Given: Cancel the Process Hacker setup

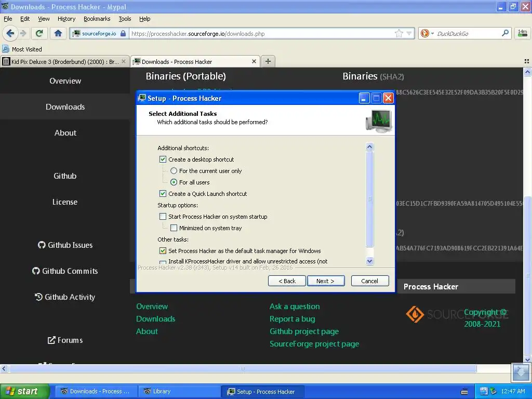Looking at the screenshot, I should pos(370,281).
